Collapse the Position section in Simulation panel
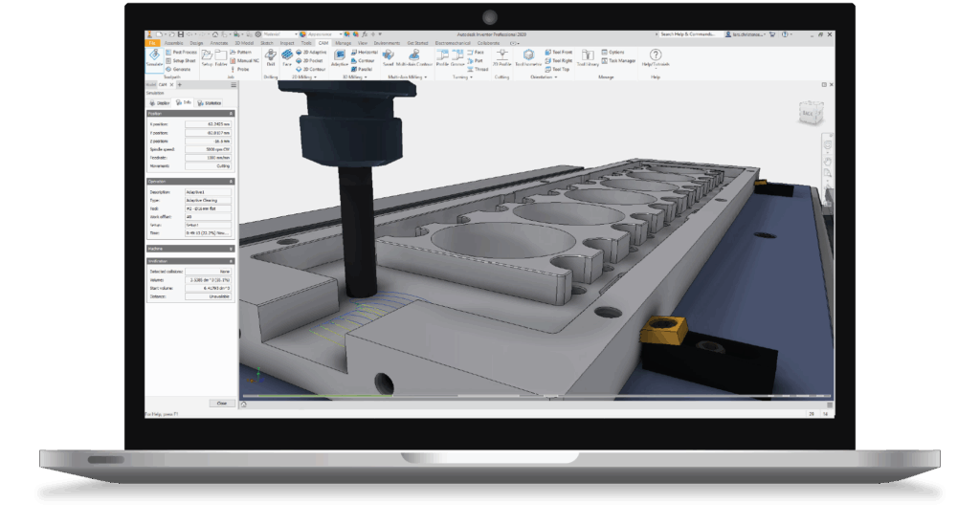Image resolution: width=980 pixels, height=525 pixels. (x=231, y=113)
